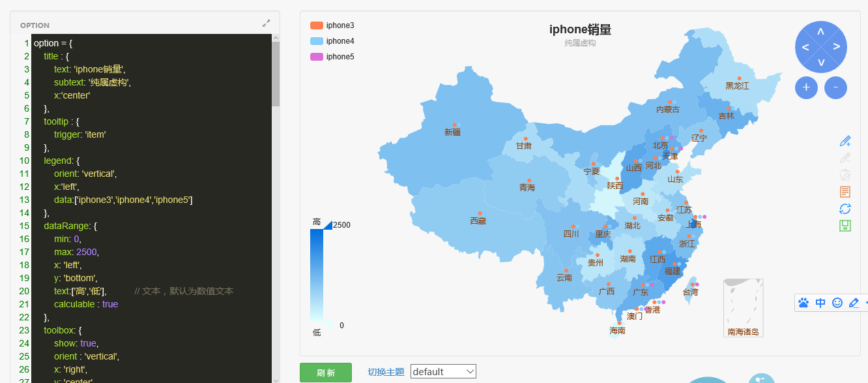Click the clear mark lines trash icon

point(845,174)
